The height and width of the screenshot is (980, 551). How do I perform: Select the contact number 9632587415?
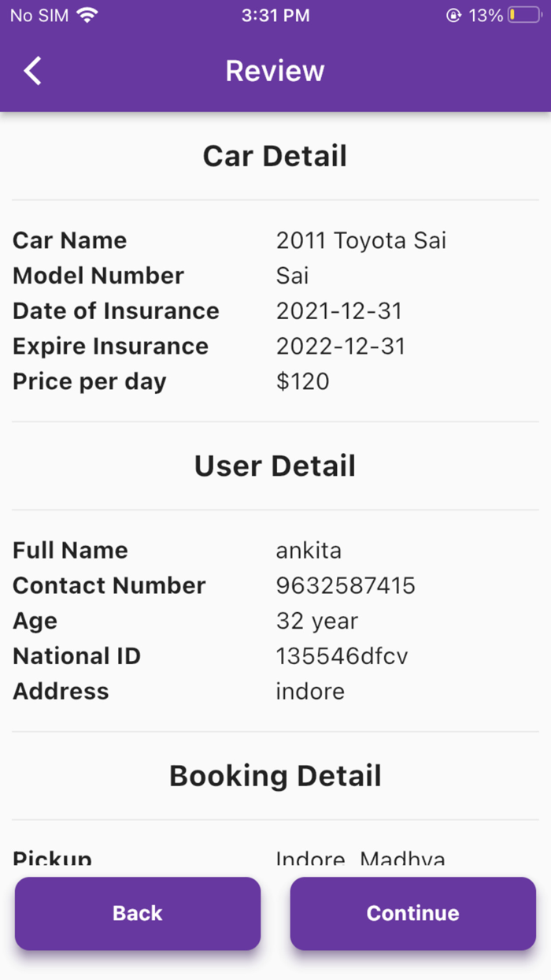344,585
